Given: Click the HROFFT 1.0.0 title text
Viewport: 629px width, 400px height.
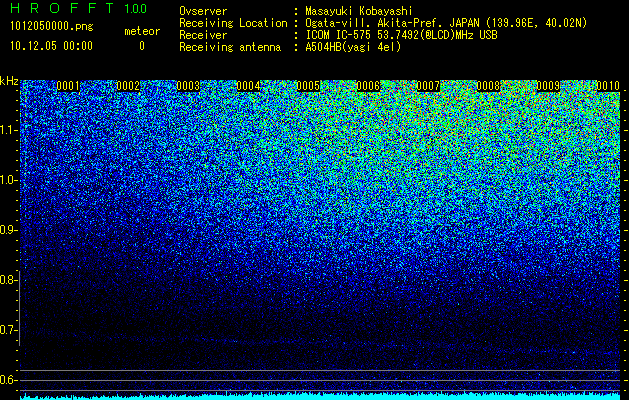Looking at the screenshot, I should tap(78, 8).
